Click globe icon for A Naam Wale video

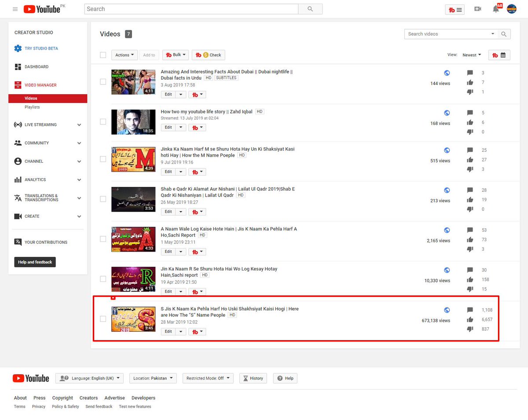click(x=447, y=230)
